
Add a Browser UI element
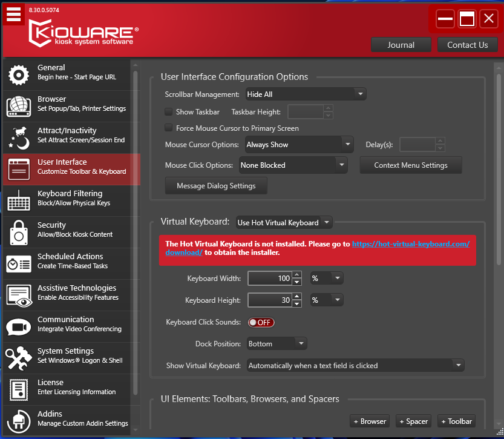[370, 421]
